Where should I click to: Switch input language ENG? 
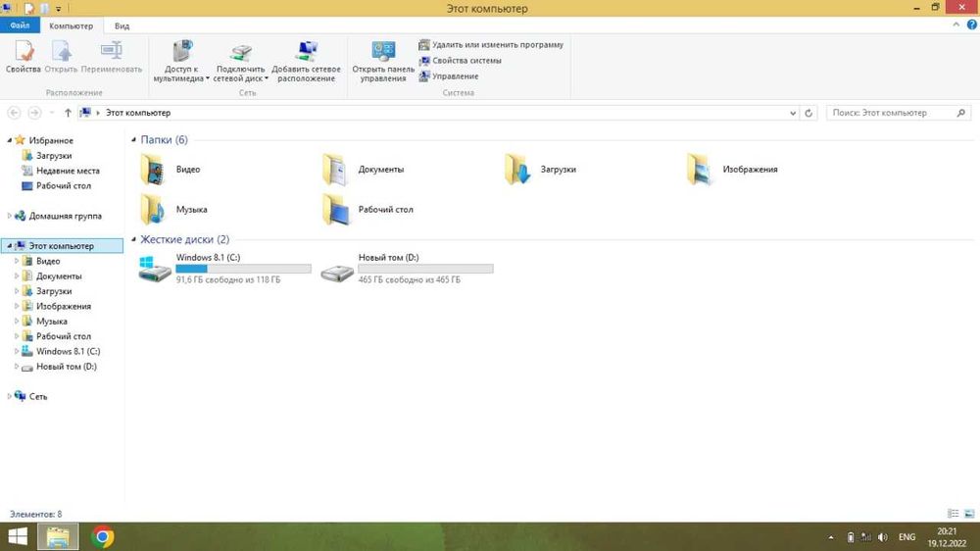[906, 537]
